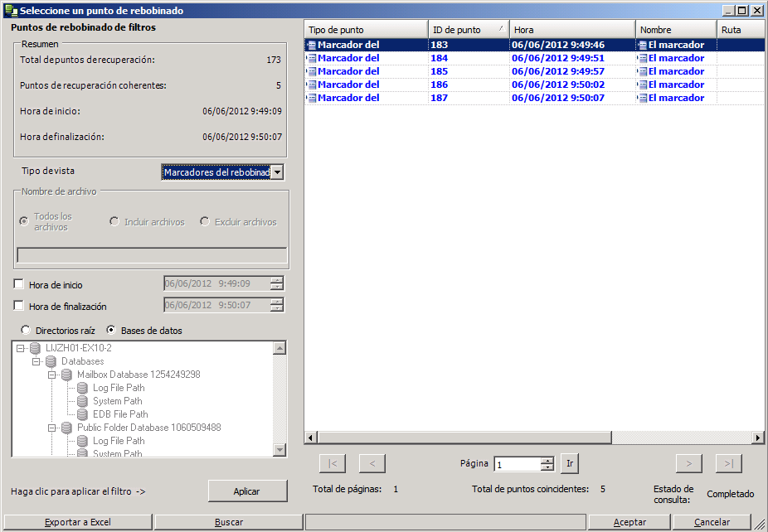Go to first page navigation button
The width and height of the screenshot is (768, 532).
[x=332, y=463]
